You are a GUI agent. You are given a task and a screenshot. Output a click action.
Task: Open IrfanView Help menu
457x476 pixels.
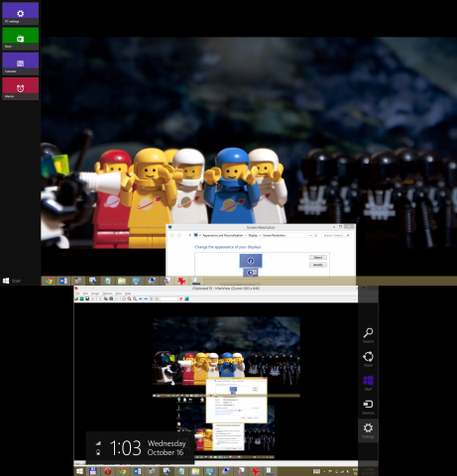(x=128, y=294)
